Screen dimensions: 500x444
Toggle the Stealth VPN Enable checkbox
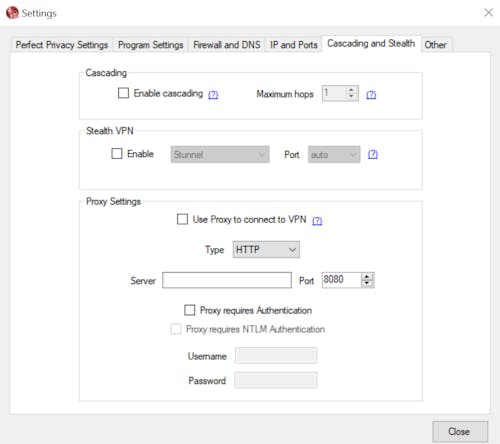[x=117, y=154]
